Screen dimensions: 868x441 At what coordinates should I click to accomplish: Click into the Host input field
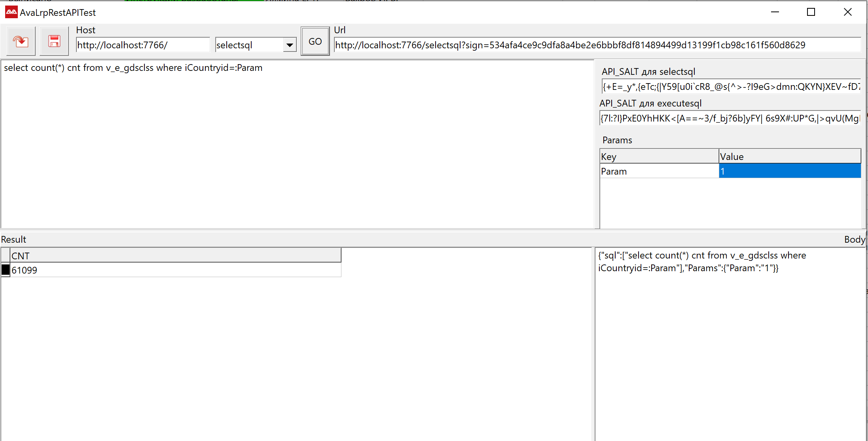tap(142, 45)
